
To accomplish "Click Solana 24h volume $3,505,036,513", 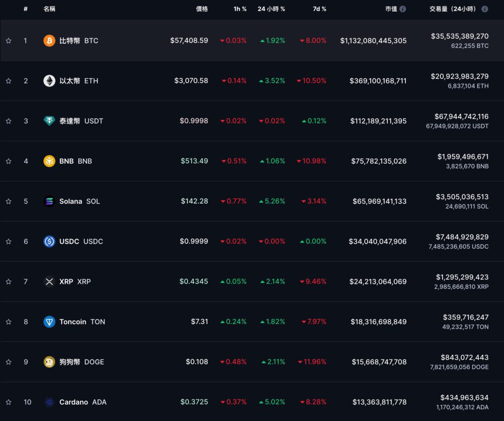I will pos(462,197).
